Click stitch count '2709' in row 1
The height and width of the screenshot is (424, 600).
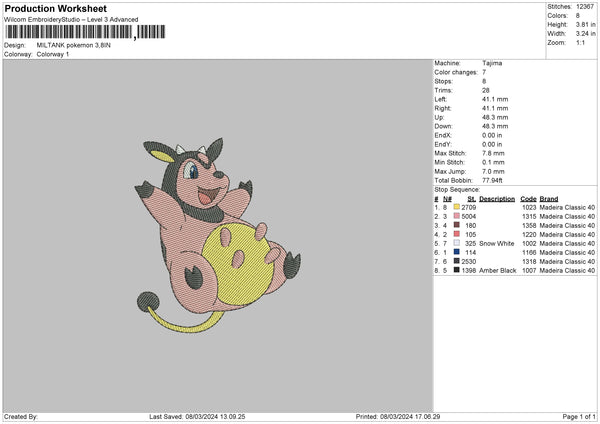[x=469, y=207]
